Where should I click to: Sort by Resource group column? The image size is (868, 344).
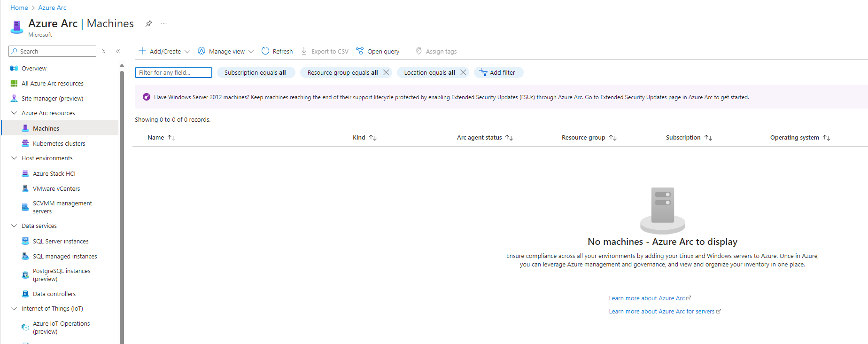[x=589, y=137]
